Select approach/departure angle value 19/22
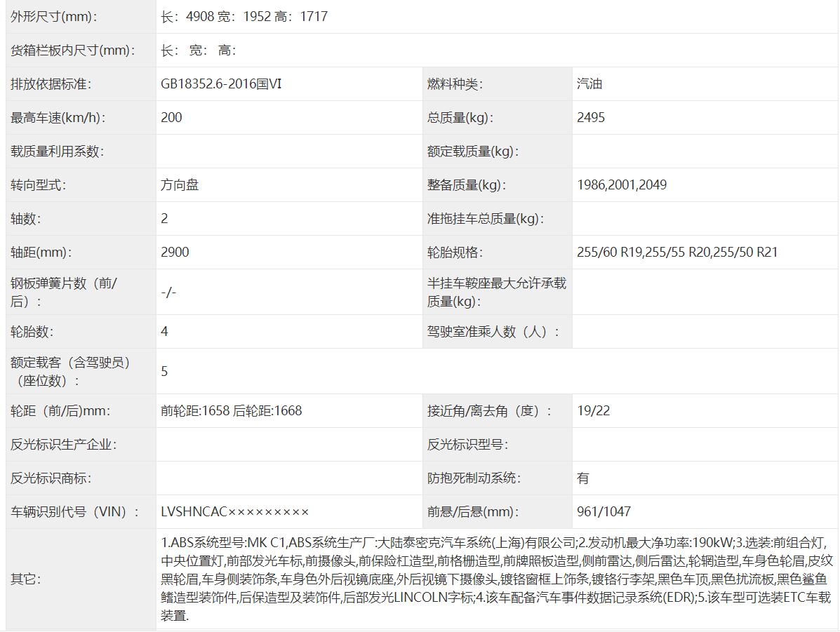The image size is (840, 632). point(594,411)
